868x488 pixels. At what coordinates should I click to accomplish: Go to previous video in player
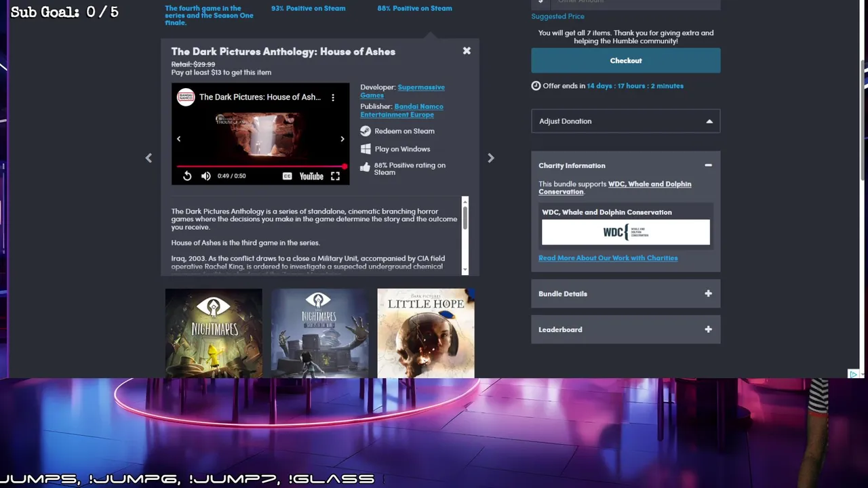point(179,139)
